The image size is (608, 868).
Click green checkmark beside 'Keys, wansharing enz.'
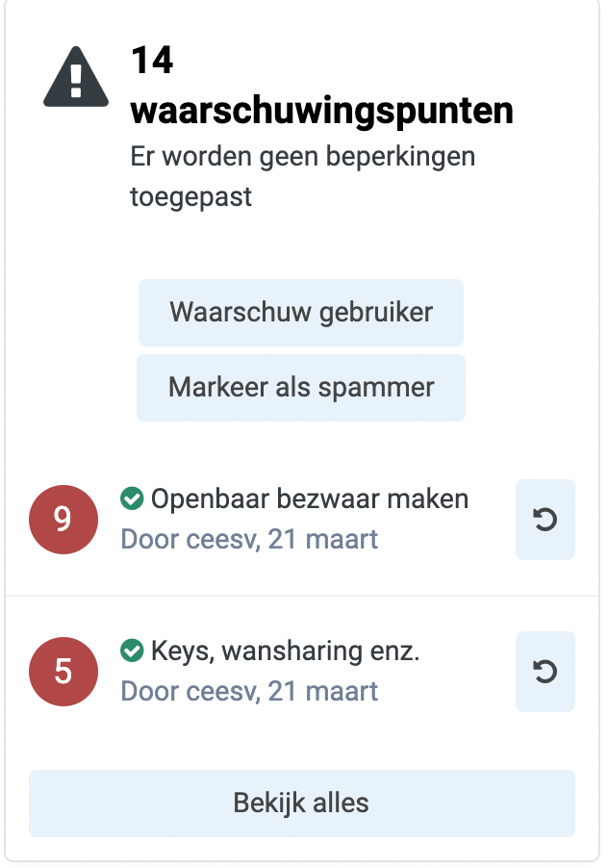coord(132,650)
